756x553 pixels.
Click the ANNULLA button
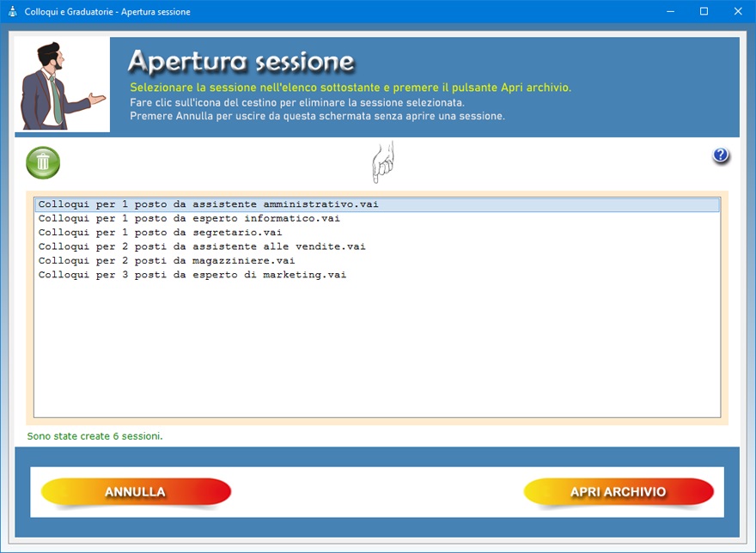coord(136,492)
